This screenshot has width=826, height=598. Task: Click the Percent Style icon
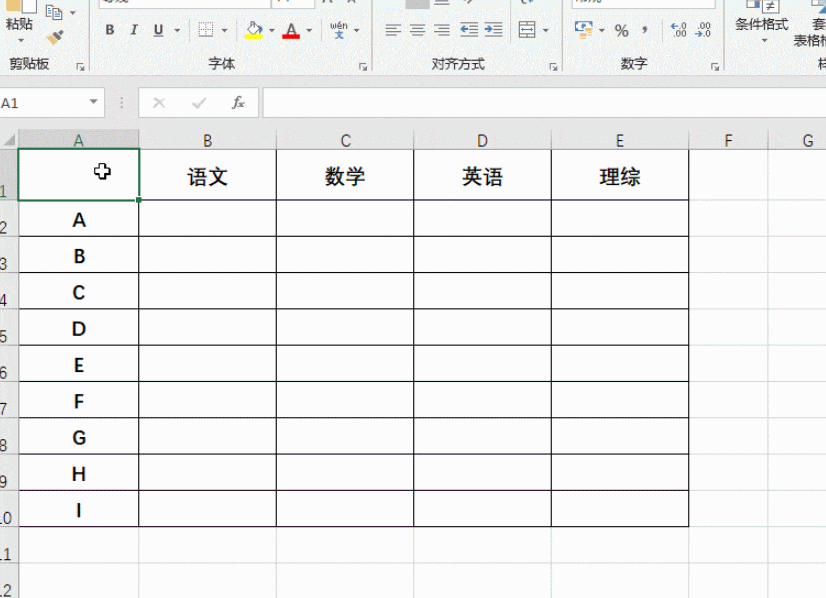coord(622,31)
